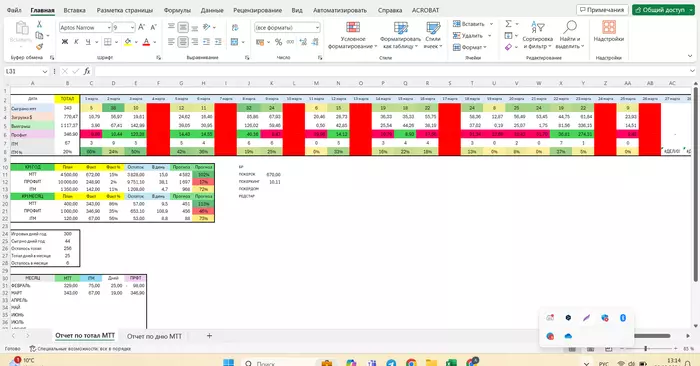Click the vertical scrollbar

(x=695, y=183)
